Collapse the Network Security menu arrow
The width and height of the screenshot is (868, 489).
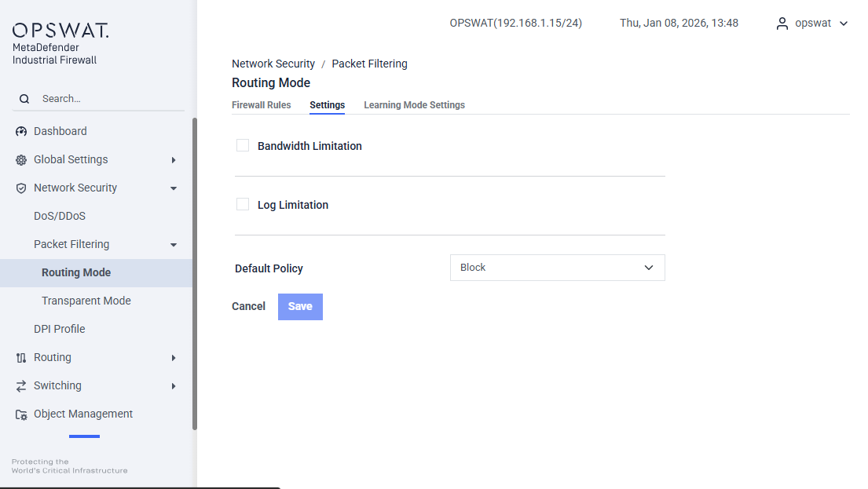click(174, 188)
